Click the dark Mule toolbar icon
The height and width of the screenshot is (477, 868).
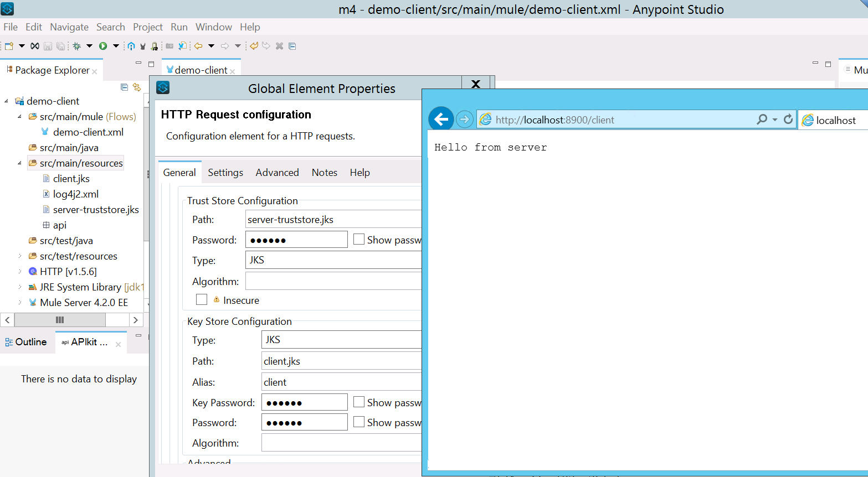pos(143,46)
